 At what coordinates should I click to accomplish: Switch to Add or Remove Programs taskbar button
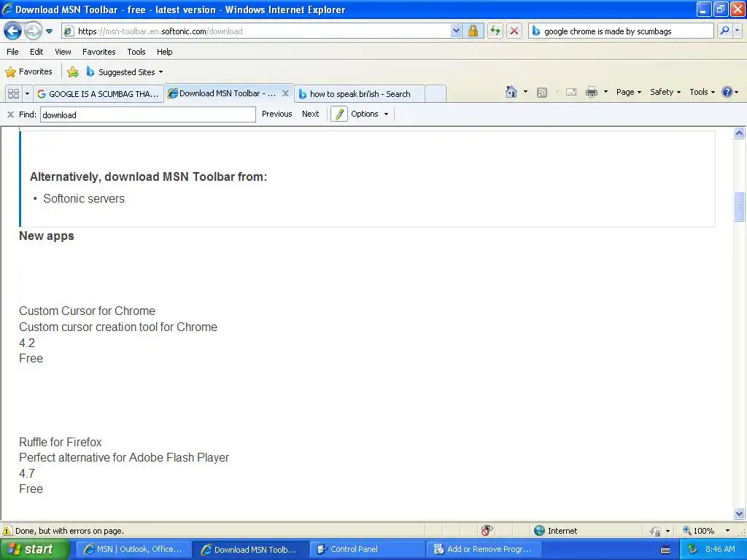[483, 549]
